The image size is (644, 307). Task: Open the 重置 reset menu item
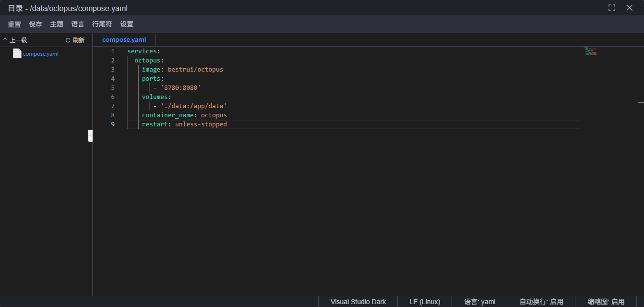click(x=14, y=24)
